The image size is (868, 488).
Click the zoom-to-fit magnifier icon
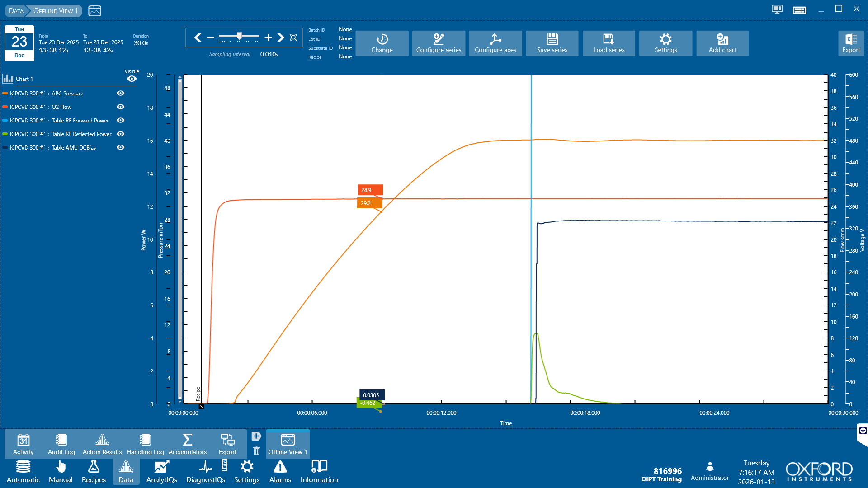293,38
